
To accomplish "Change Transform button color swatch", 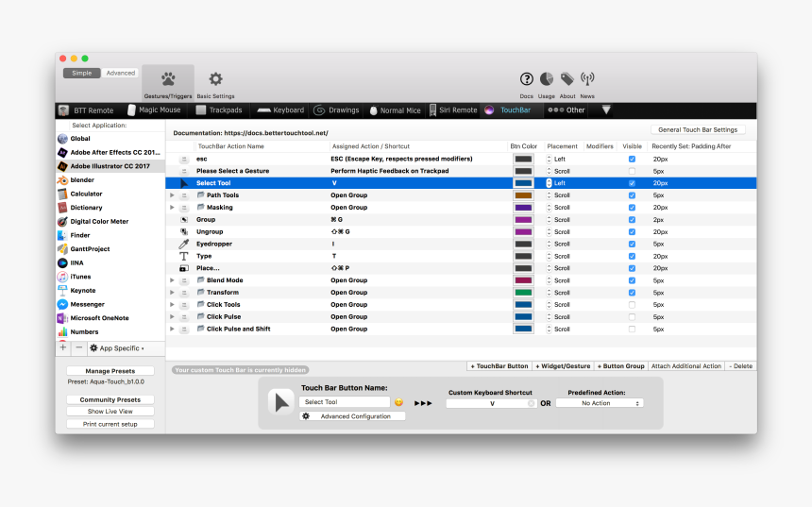I will tap(523, 293).
